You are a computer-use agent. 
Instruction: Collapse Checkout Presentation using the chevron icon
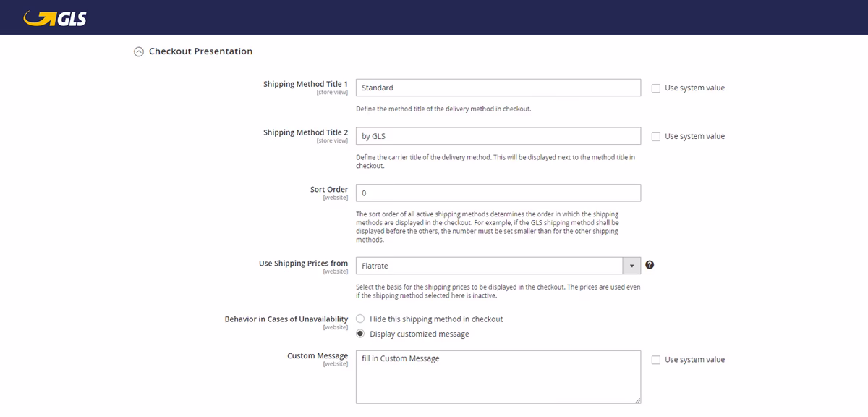tap(137, 51)
